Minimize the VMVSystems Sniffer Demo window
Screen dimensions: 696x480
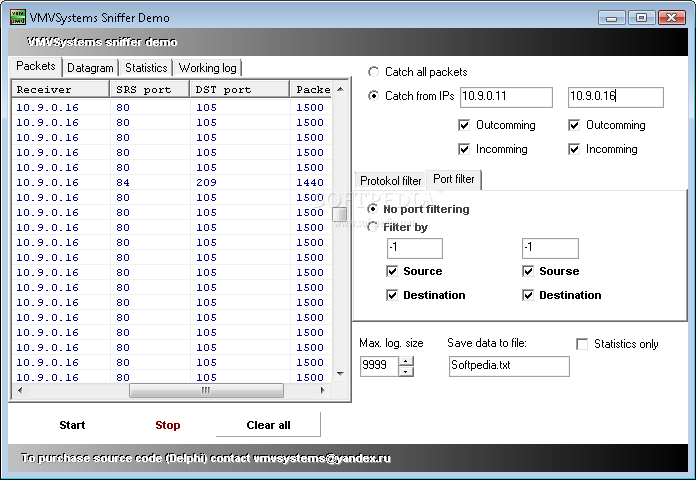612,18
